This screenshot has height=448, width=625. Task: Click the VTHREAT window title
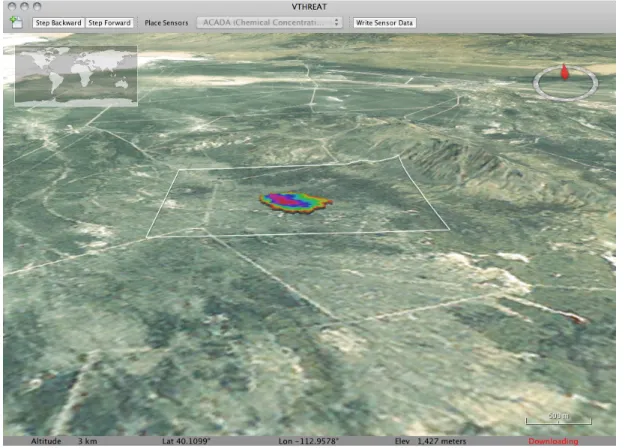pyautogui.click(x=309, y=7)
